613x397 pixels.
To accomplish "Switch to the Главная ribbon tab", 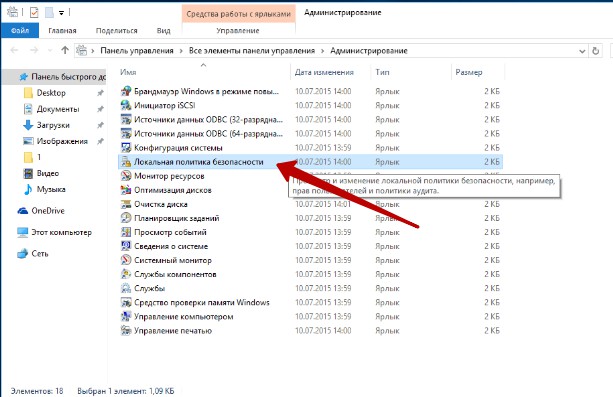I will coord(62,31).
